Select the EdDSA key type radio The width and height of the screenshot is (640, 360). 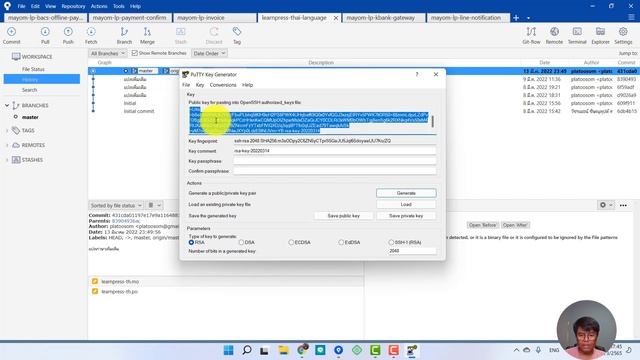tap(341, 242)
